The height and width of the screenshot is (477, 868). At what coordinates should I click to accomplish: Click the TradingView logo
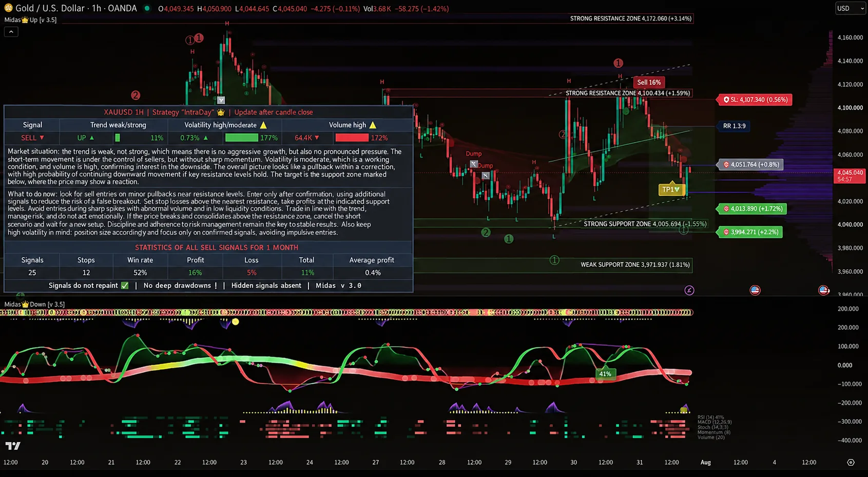tap(13, 446)
